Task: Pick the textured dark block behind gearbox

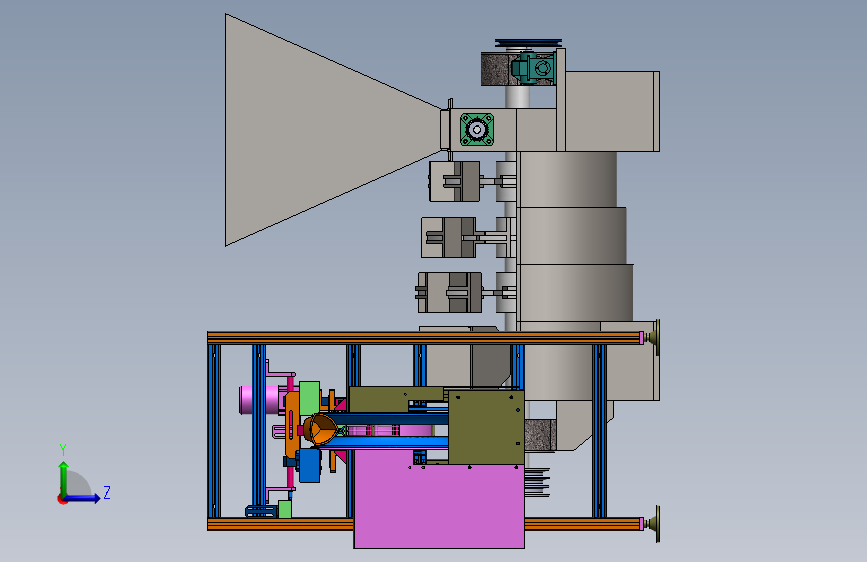Action: (x=496, y=69)
